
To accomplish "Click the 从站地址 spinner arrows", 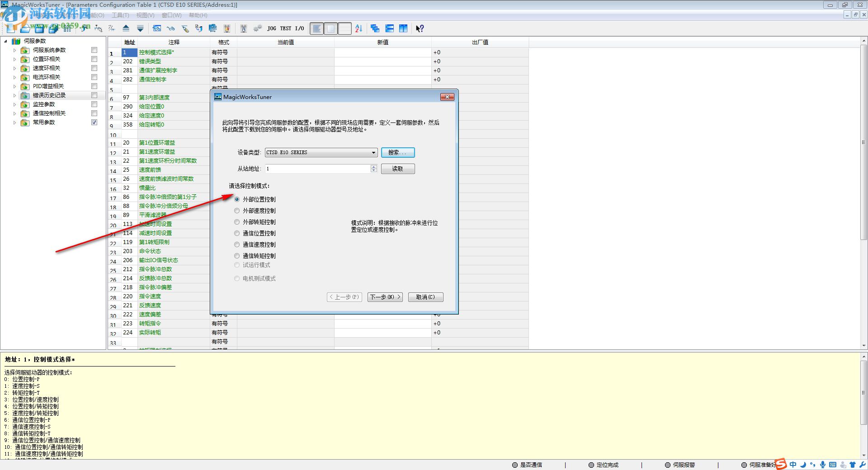I will tap(373, 169).
